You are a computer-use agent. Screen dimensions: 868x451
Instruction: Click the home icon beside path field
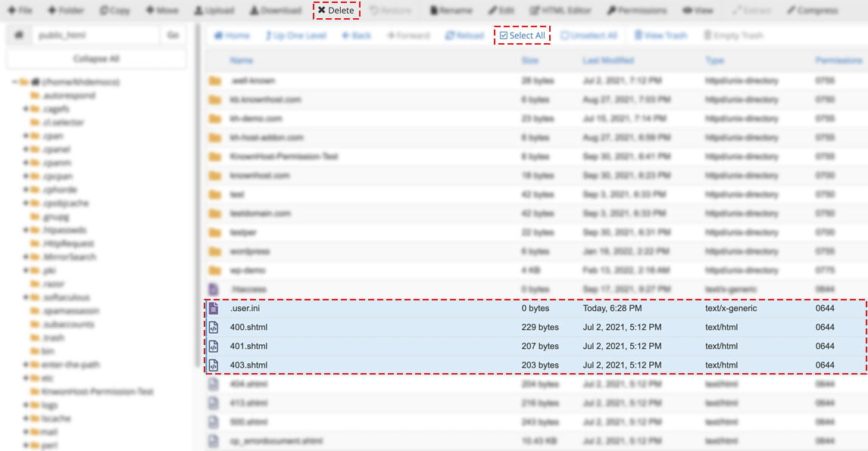point(19,36)
